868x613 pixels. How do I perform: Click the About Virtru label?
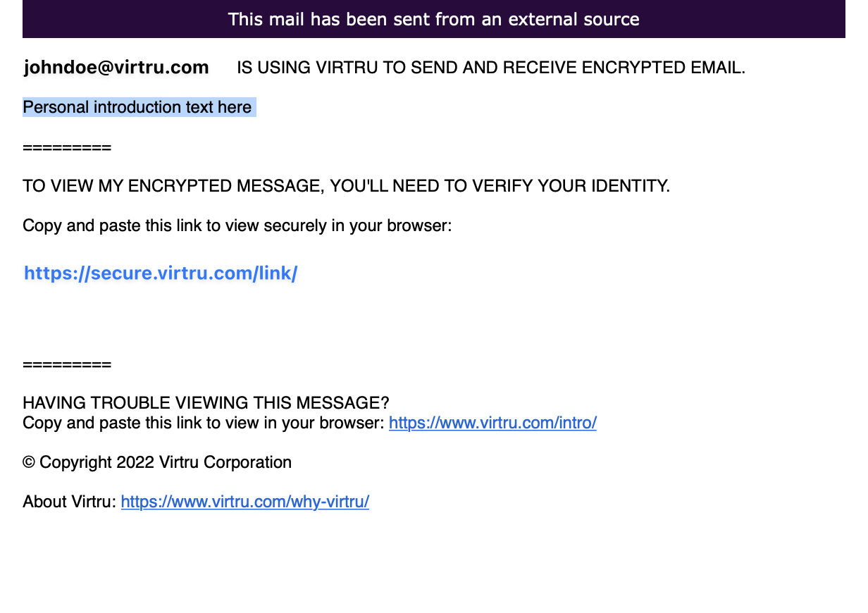pyautogui.click(x=69, y=502)
